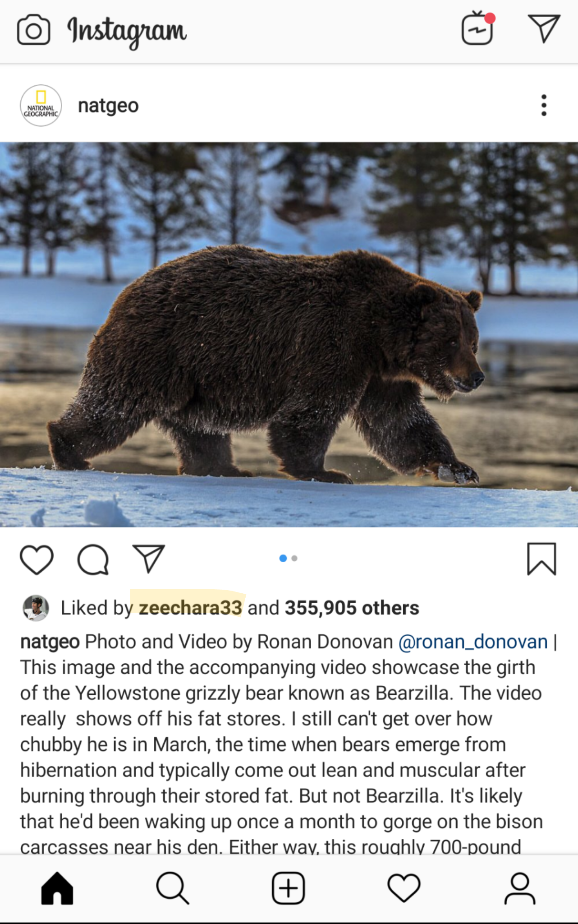View natgeo's profile picture
This screenshot has width=578, height=924.
[41, 106]
